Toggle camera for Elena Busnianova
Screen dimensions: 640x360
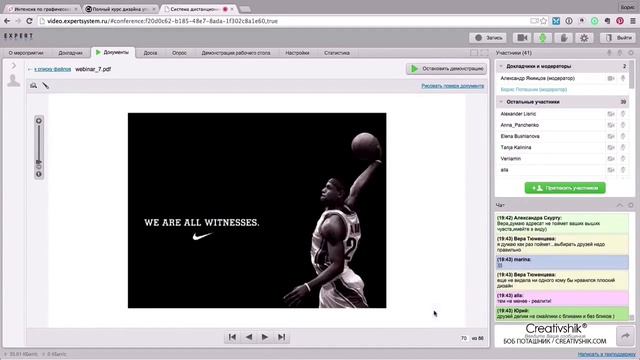(611, 136)
